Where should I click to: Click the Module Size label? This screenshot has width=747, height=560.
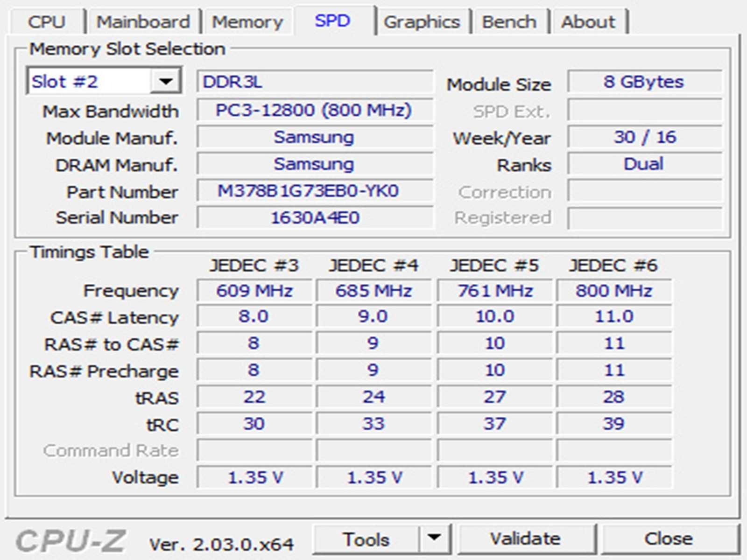(x=499, y=84)
